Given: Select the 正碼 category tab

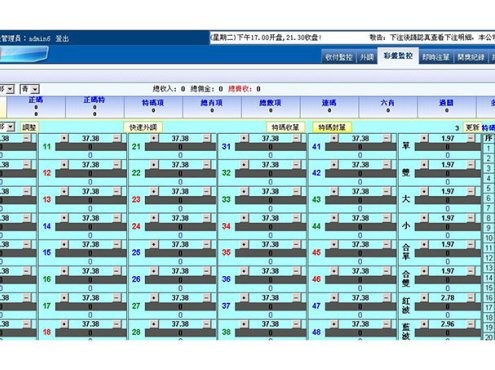Looking at the screenshot, I should [x=36, y=107].
